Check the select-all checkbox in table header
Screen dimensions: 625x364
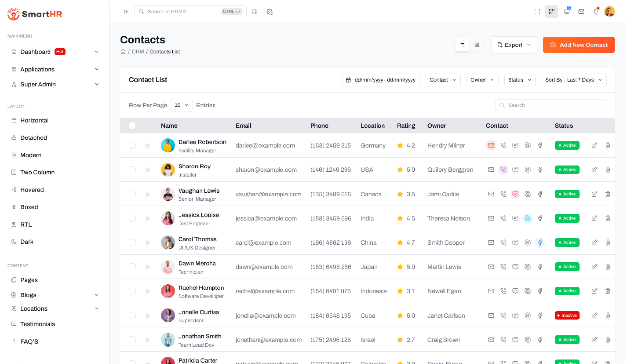coord(132,126)
